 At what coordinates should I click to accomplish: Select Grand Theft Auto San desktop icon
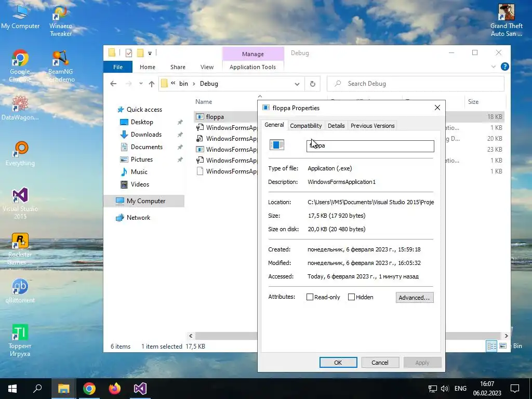pyautogui.click(x=506, y=20)
